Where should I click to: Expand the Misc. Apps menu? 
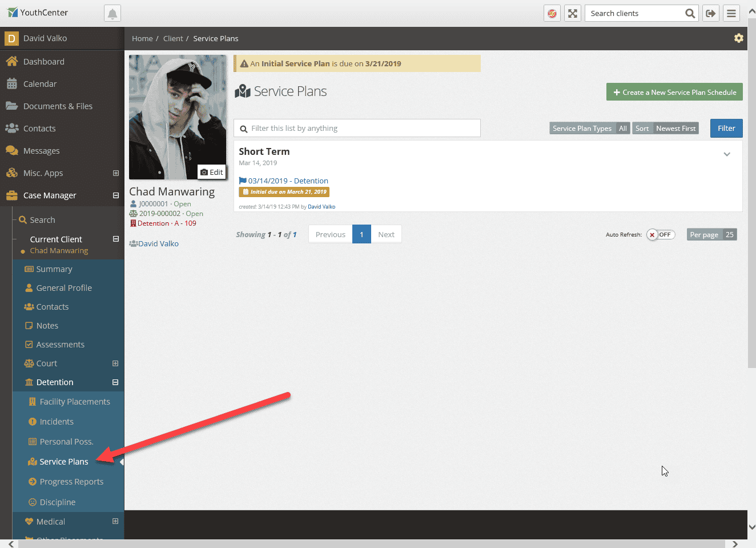click(116, 173)
